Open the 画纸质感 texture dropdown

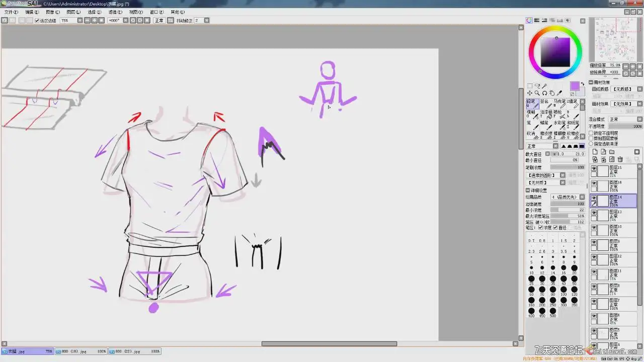[x=639, y=89]
